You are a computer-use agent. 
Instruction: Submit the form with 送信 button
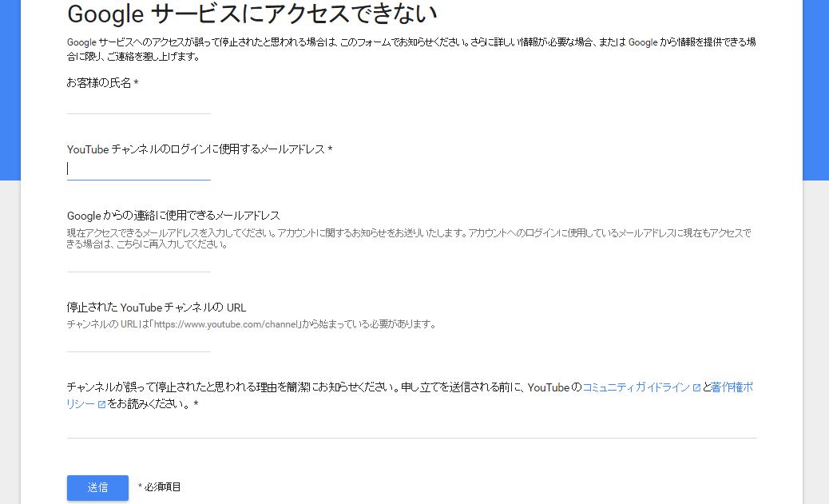(97, 487)
